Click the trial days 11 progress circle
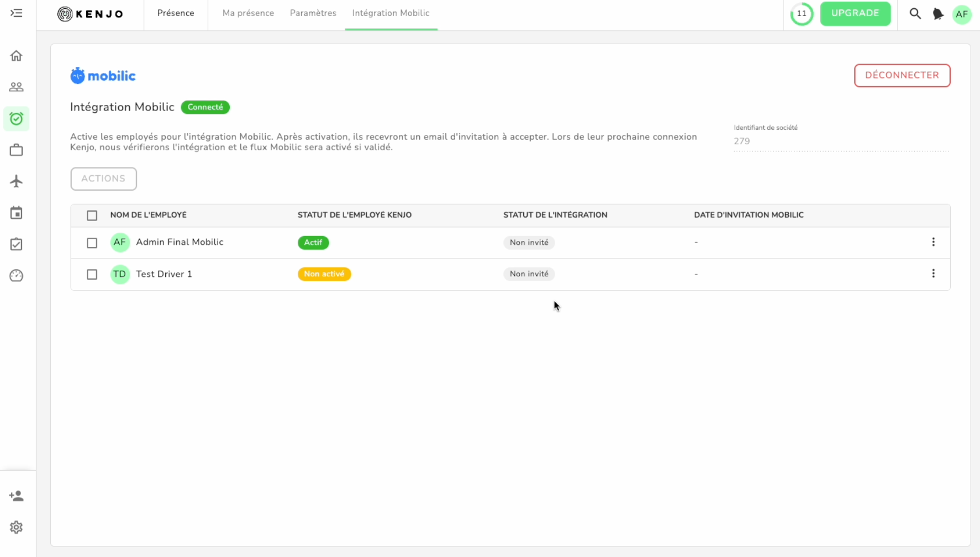This screenshot has height=557, width=980. pyautogui.click(x=802, y=14)
